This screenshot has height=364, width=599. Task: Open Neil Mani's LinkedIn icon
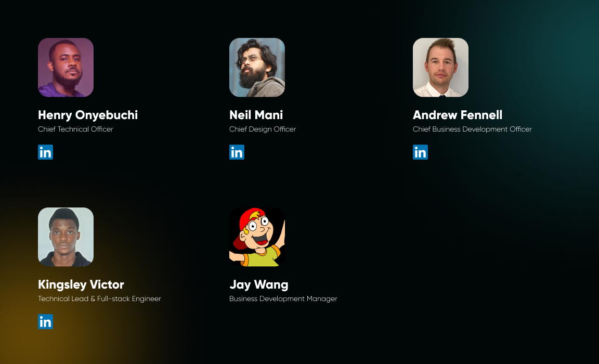click(237, 152)
